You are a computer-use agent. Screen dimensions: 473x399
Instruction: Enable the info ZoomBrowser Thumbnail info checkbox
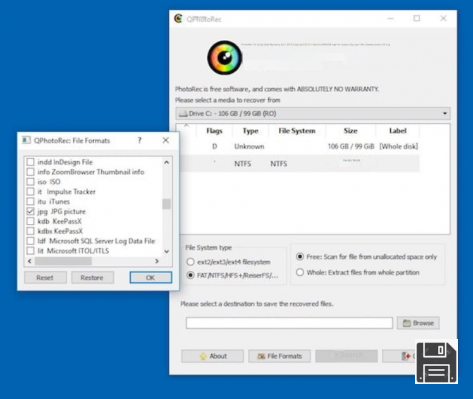pos(30,172)
